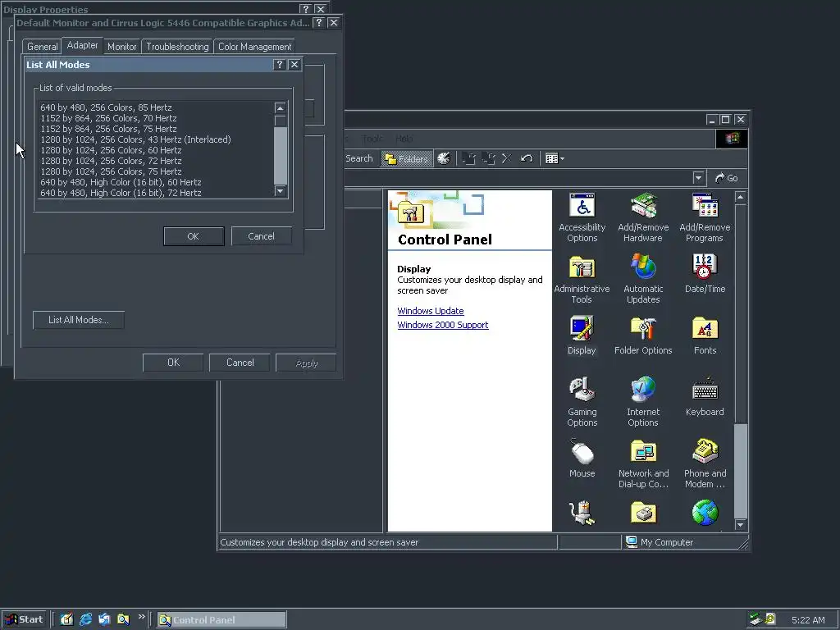Click OK in List All Modes dialog
The width and height of the screenshot is (840, 630).
(x=194, y=236)
